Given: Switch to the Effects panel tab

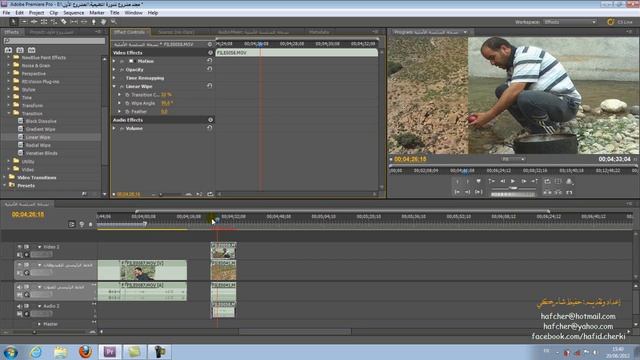Looking at the screenshot, I should (11, 32).
